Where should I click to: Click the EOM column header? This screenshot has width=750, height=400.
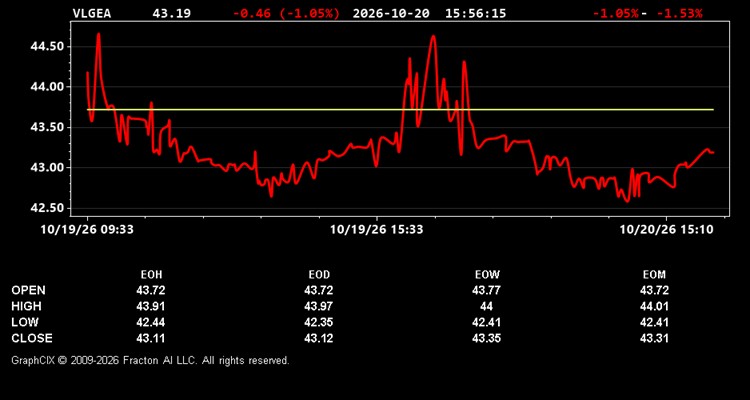click(654, 275)
